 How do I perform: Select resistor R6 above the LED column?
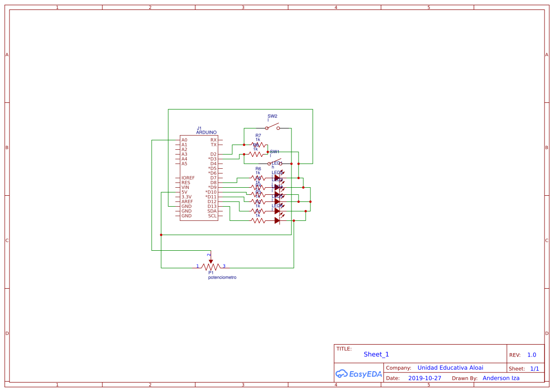click(258, 177)
